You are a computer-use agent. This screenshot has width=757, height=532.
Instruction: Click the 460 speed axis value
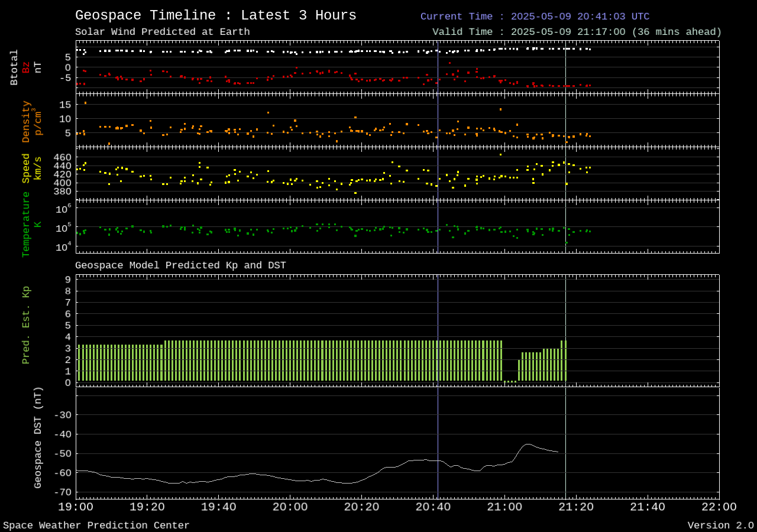(62, 157)
